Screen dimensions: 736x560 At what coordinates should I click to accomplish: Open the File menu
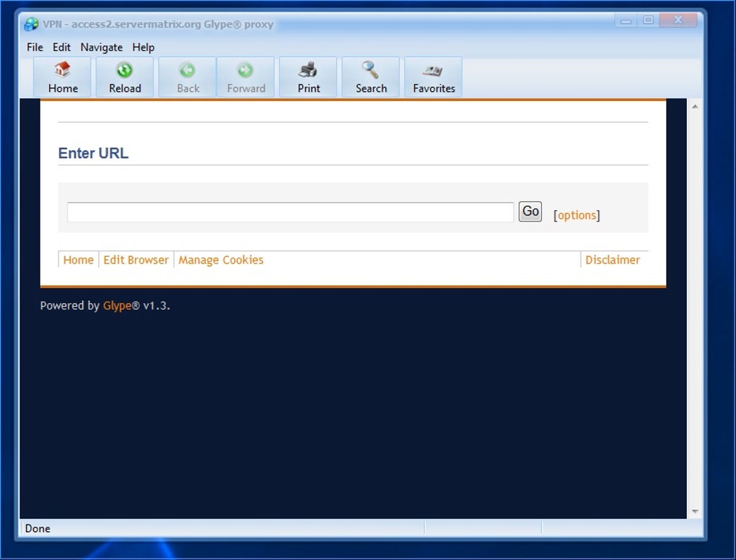point(35,48)
